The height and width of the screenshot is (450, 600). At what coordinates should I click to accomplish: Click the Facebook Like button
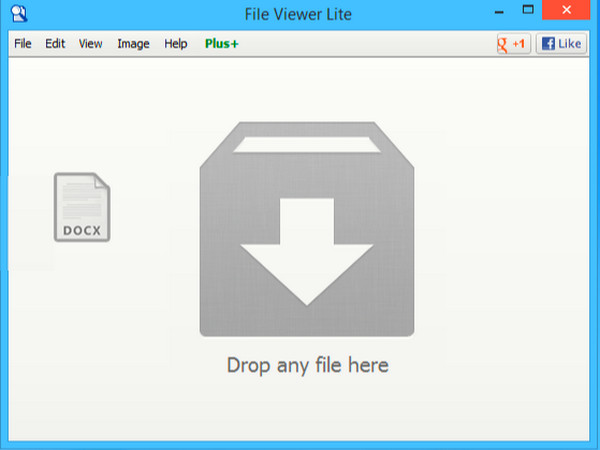pos(561,44)
